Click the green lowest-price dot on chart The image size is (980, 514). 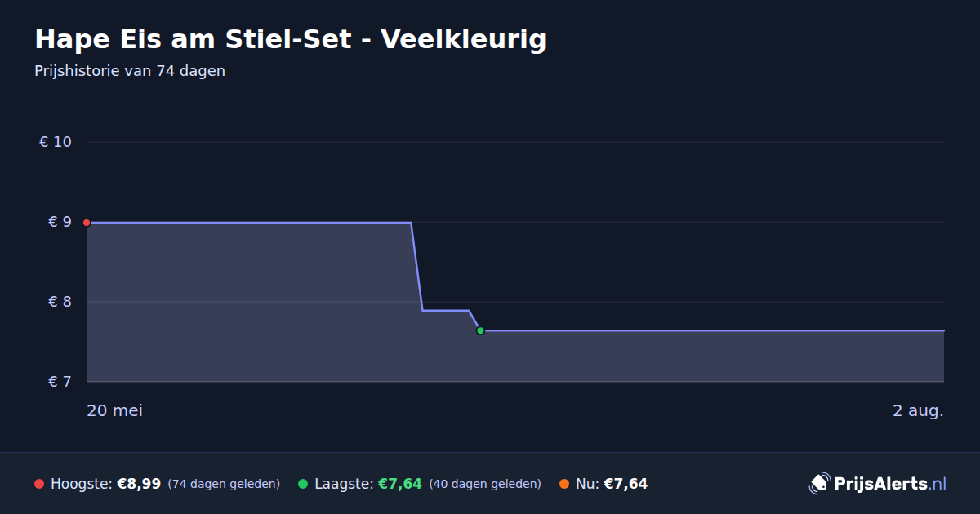tap(480, 330)
